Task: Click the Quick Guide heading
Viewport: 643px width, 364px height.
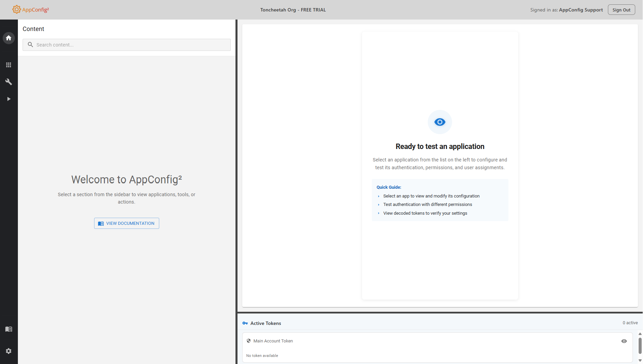Action: click(x=389, y=187)
